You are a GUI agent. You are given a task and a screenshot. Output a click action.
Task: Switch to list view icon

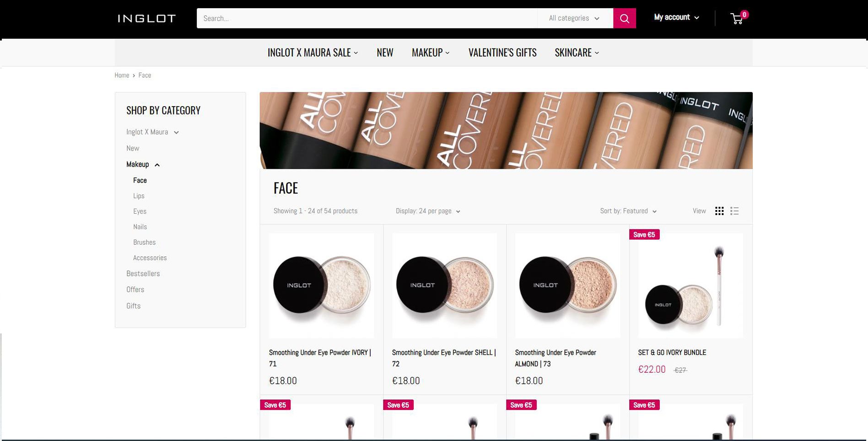734,211
